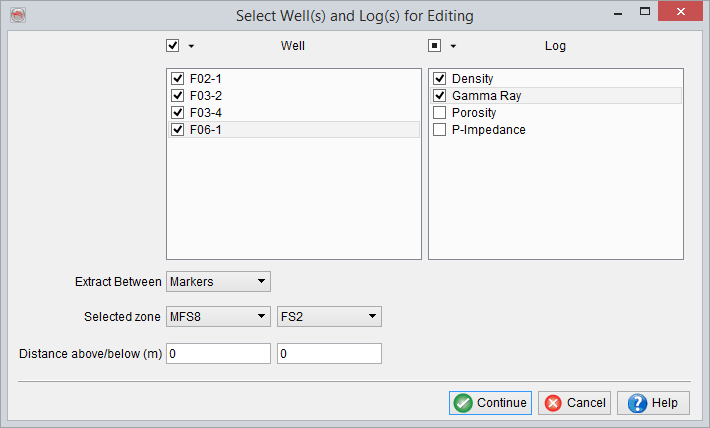Click the application icon in title bar
The width and height of the screenshot is (710, 428).
(x=16, y=15)
